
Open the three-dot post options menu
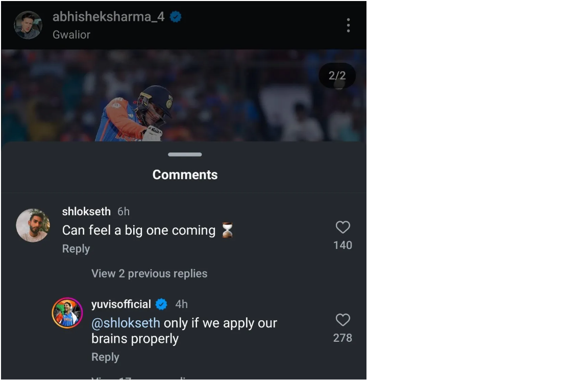[348, 26]
